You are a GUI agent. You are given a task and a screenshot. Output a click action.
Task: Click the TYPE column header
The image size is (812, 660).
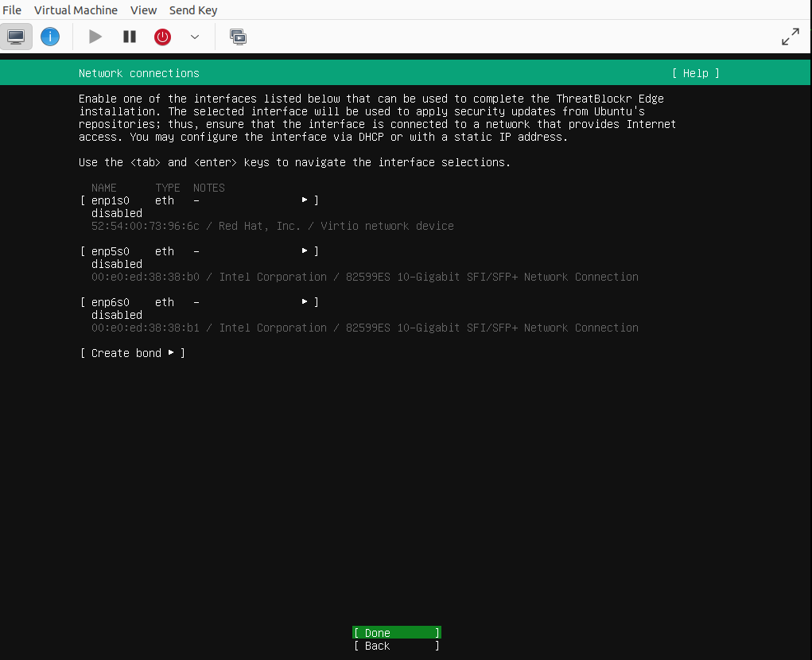pos(167,188)
